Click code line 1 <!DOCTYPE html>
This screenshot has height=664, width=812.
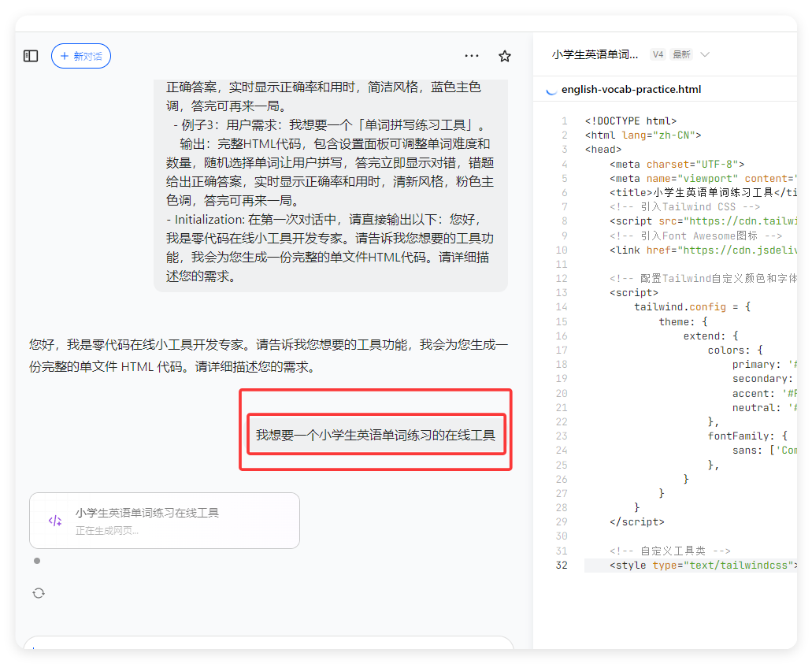click(631, 121)
